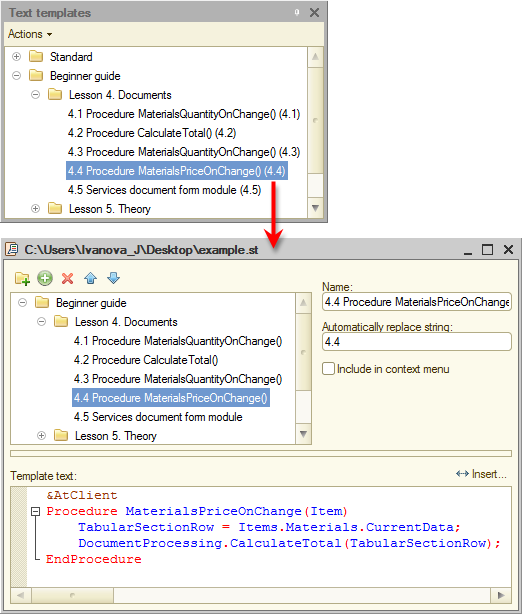Click the Automatically replace string field

coord(417,342)
